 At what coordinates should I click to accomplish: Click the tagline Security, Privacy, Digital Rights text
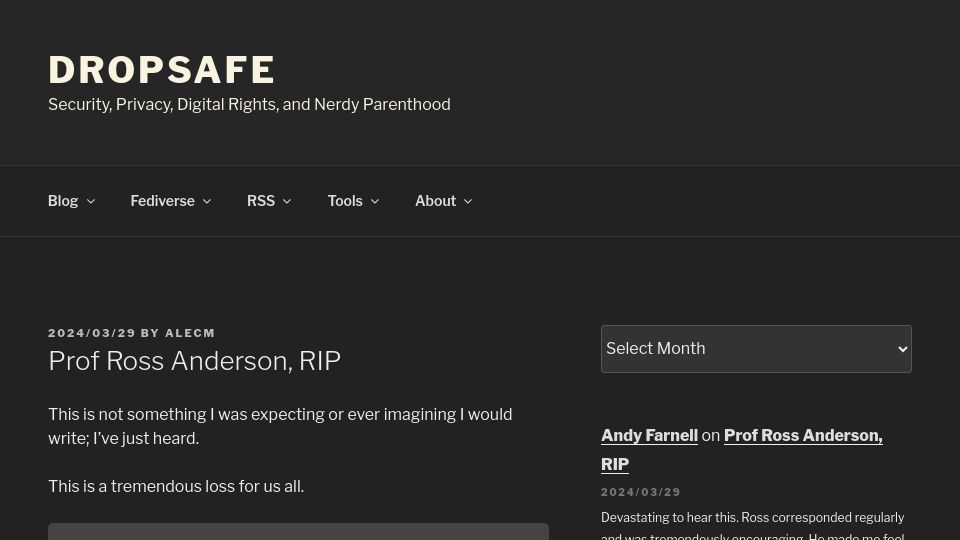point(249,105)
